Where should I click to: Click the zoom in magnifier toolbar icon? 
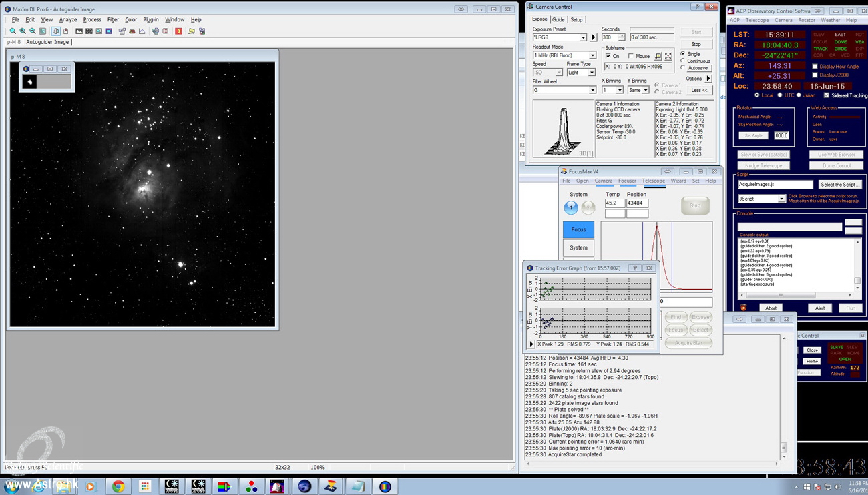(x=23, y=31)
